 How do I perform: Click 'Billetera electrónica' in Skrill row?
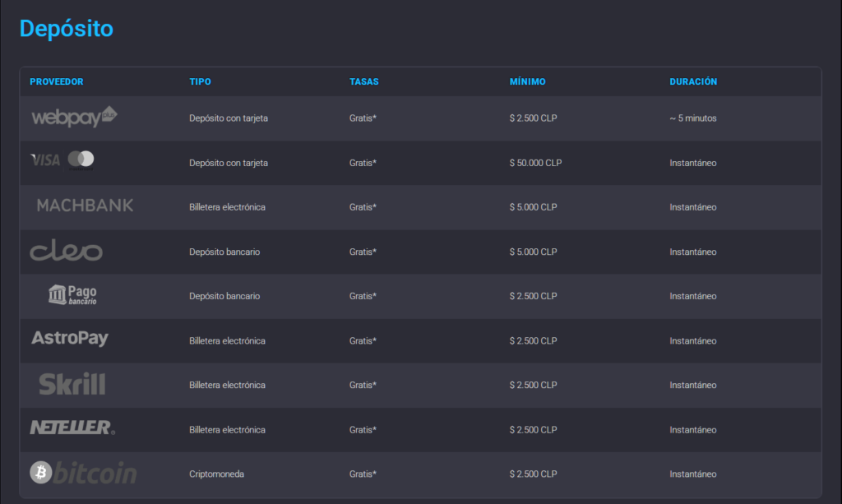[227, 385]
